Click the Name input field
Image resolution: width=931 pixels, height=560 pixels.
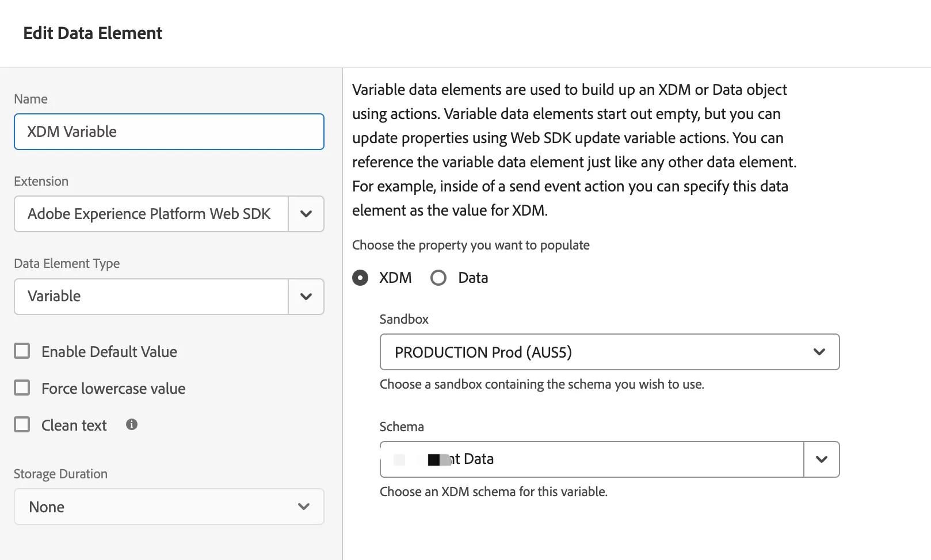169,132
